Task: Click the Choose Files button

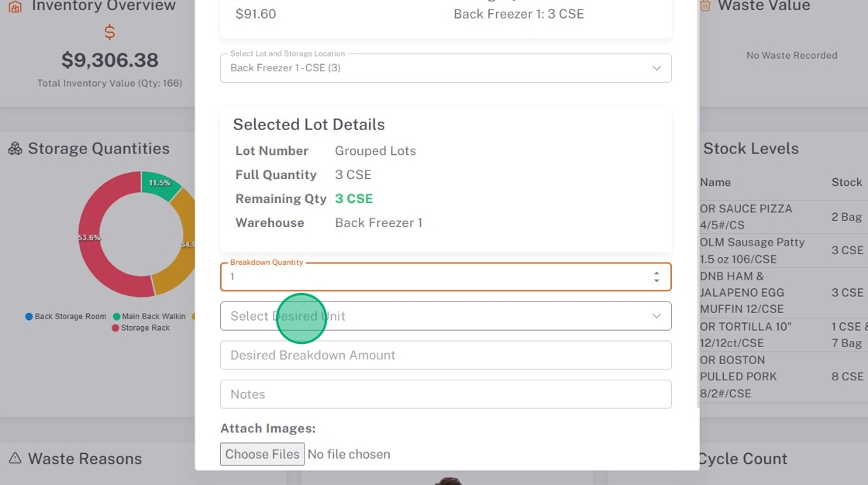Action: (262, 454)
